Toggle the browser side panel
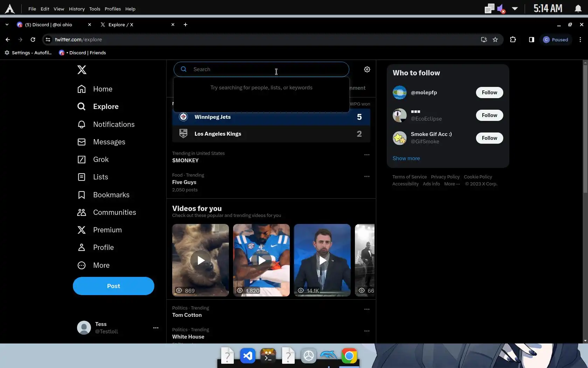The image size is (588, 368). [532, 40]
